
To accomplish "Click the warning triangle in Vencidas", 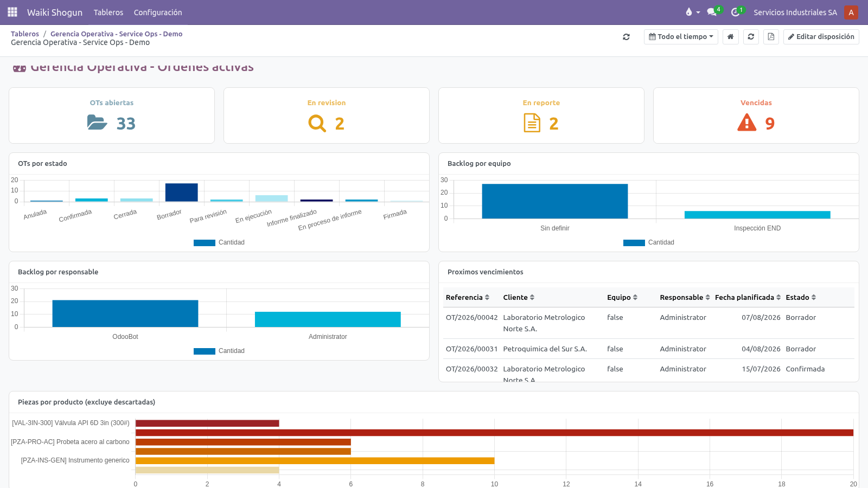I will 747,123.
